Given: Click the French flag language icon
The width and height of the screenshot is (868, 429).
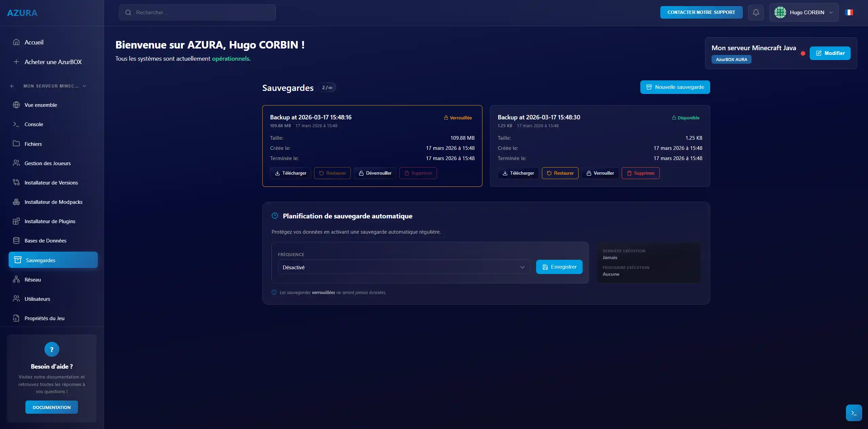Looking at the screenshot, I should (849, 13).
